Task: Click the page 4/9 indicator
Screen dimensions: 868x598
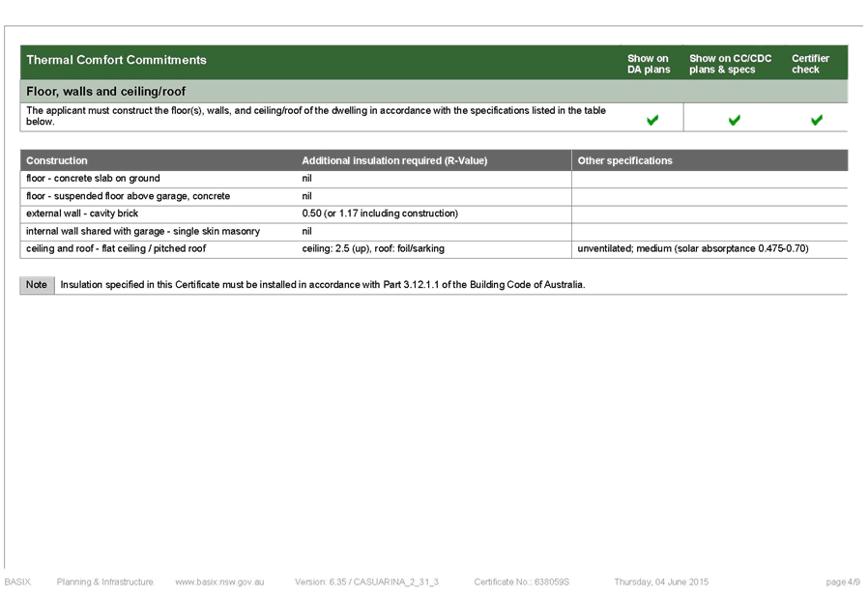Action: coord(843,582)
